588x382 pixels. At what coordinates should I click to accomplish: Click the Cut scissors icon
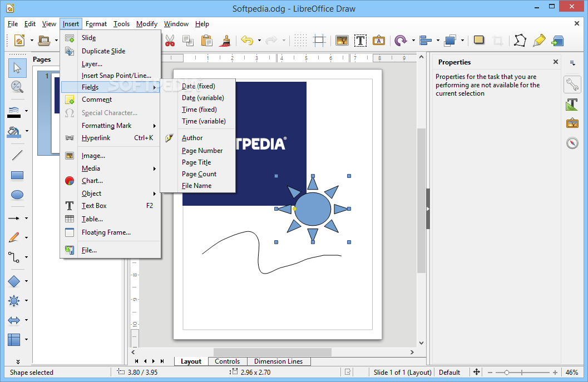[170, 41]
